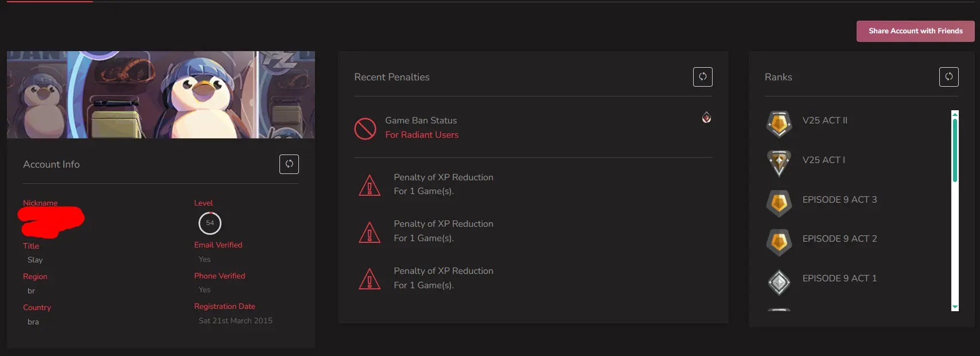This screenshot has width=980, height=356.
Task: Click the first XP Reduction warning icon
Action: (x=370, y=185)
